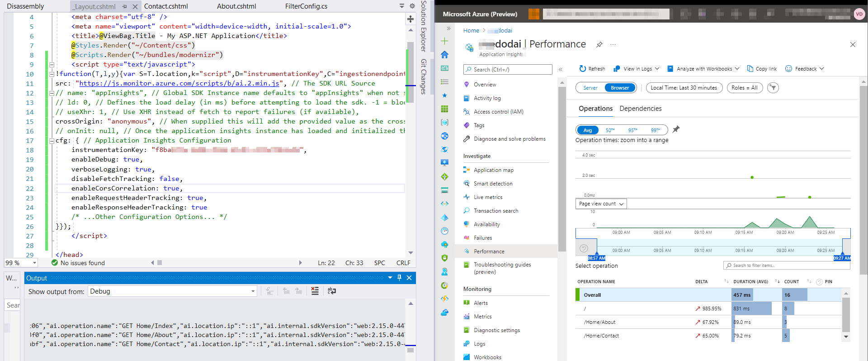Switch to the Contact.cshtml tab
The width and height of the screenshot is (868, 361).
point(166,6)
